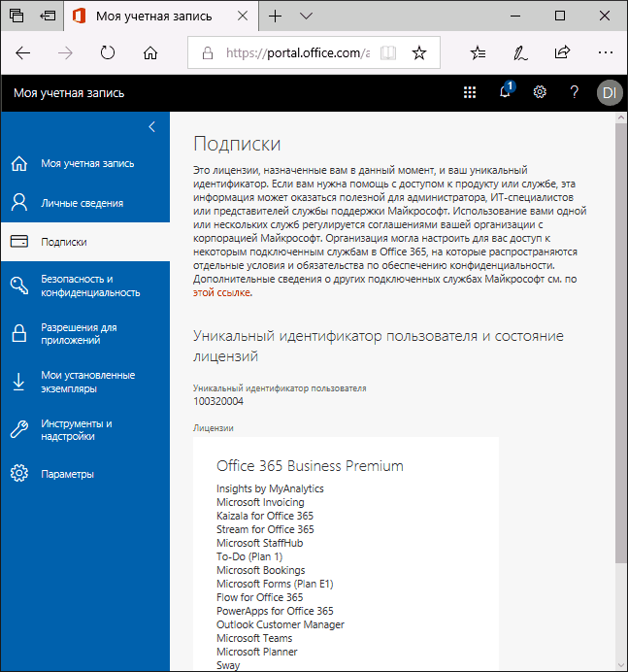This screenshot has width=628, height=672.
Task: Click Microsoft Bookings entry
Action: (x=260, y=570)
